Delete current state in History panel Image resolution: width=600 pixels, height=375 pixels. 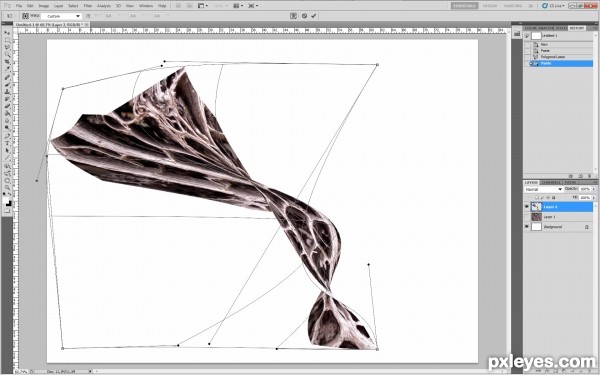[x=589, y=176]
